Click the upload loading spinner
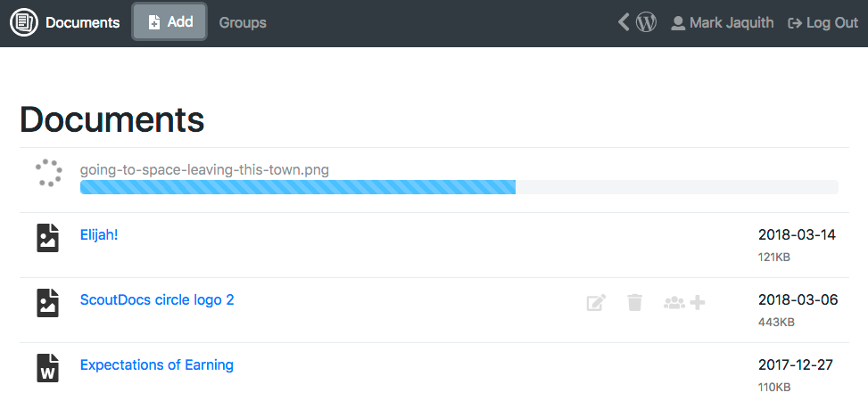Image resolution: width=868 pixels, height=401 pixels. [48, 174]
